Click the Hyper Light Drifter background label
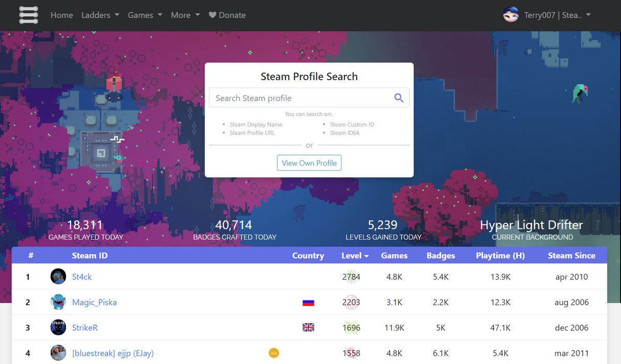Image resolution: width=621 pixels, height=364 pixels. [x=531, y=225]
